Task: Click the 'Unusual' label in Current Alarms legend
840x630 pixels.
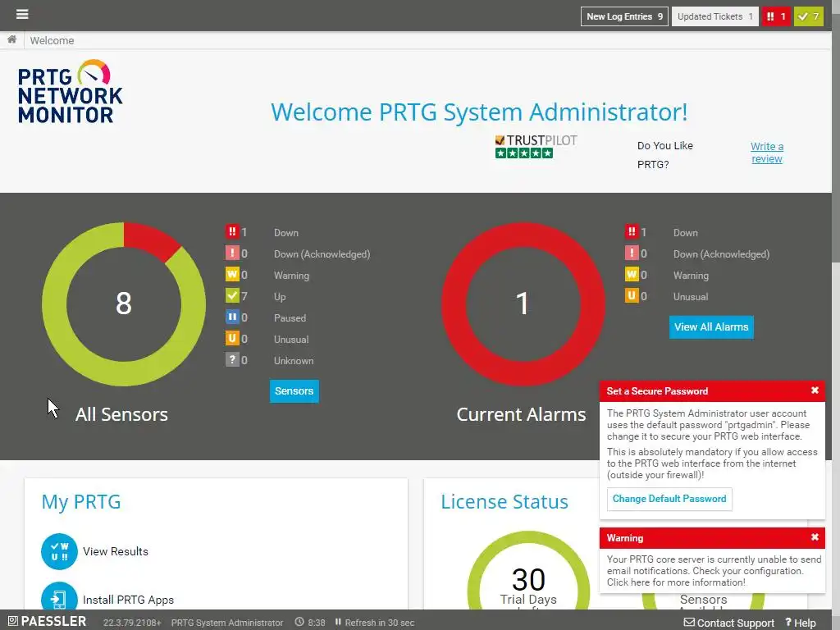Action: pos(691,297)
